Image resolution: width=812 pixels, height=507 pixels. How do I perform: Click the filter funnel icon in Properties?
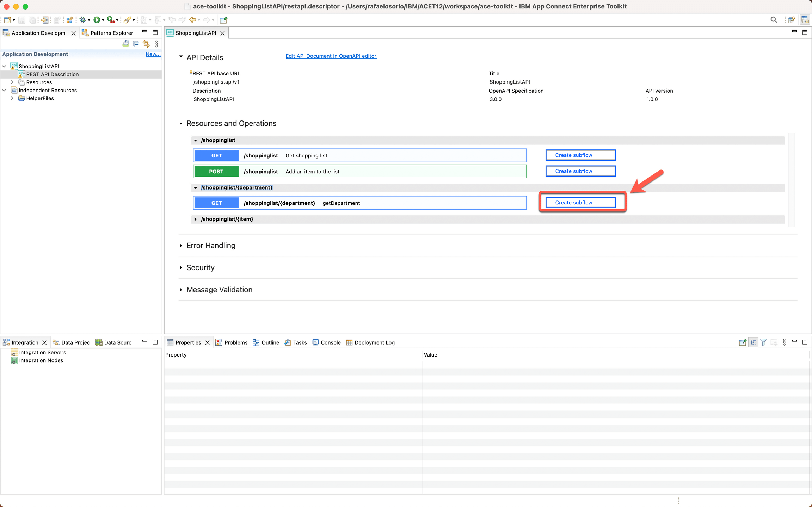[763, 342]
